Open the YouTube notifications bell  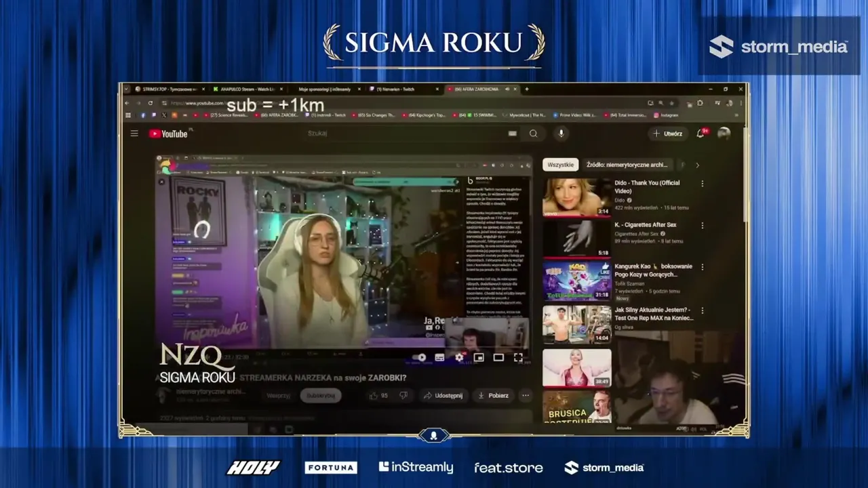coord(701,134)
